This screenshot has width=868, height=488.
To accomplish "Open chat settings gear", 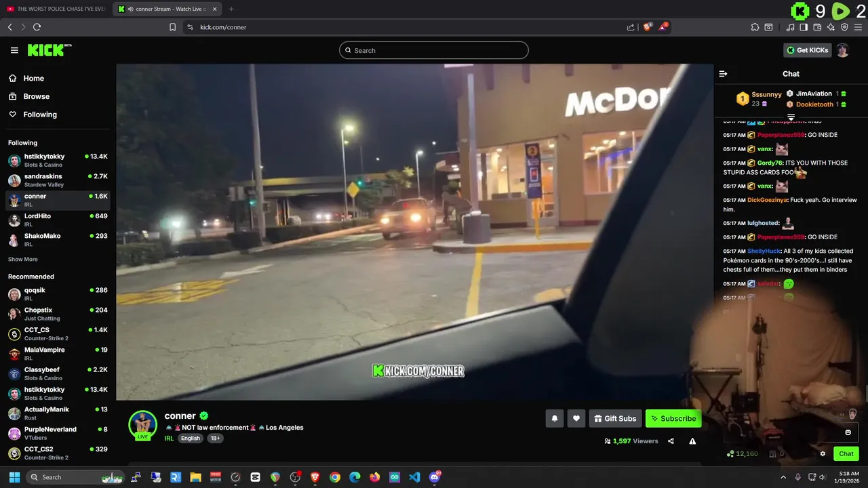I will point(823,454).
